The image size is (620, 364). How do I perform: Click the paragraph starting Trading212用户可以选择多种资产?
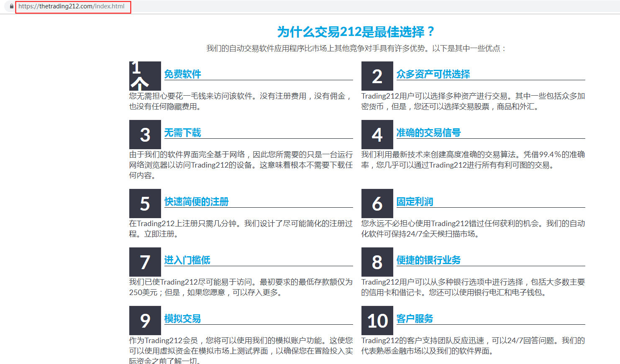click(x=473, y=101)
